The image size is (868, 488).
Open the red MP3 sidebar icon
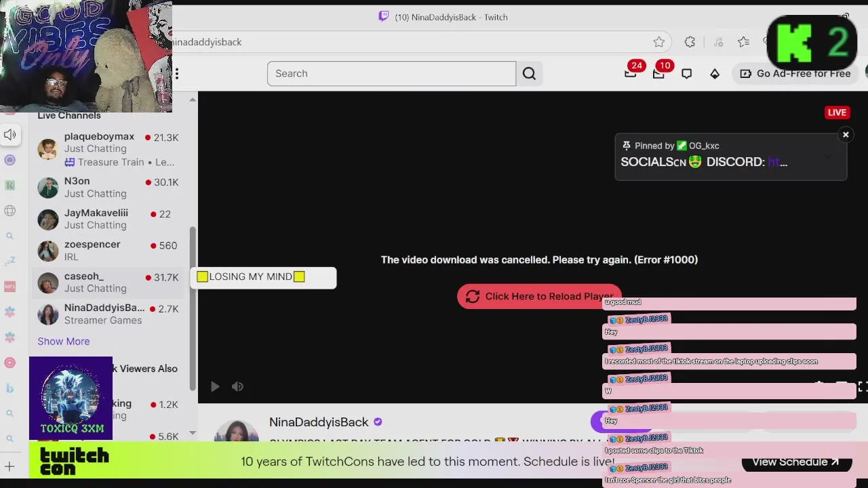pos(9,287)
